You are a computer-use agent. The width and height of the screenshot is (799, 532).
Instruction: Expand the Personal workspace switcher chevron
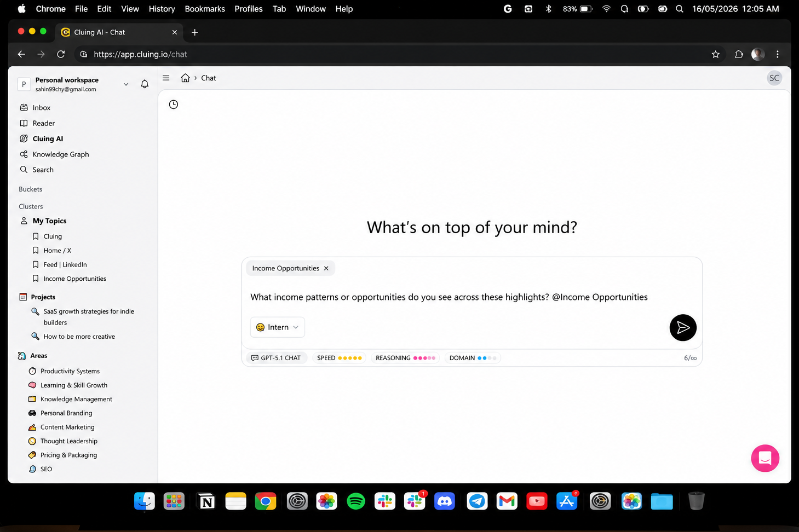tap(126, 84)
